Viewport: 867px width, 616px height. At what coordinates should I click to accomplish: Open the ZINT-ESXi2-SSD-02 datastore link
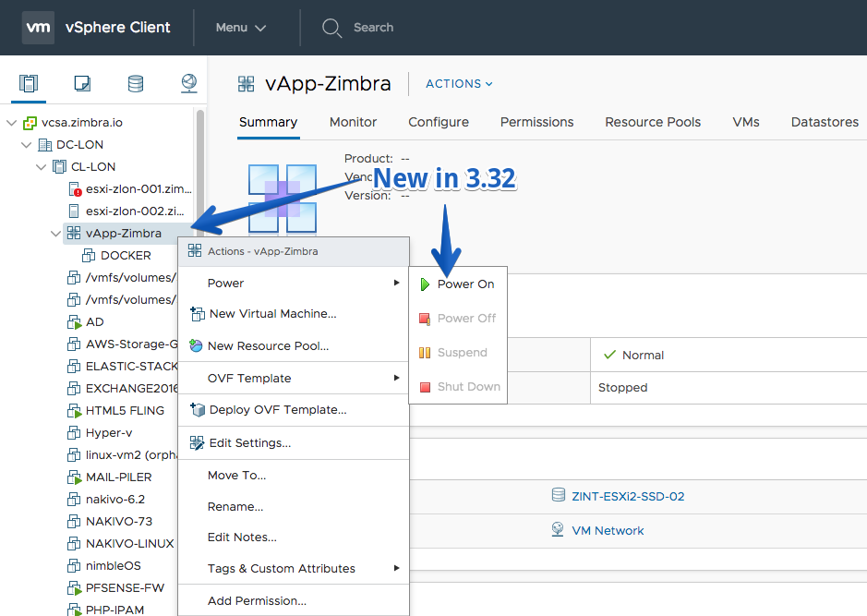(x=628, y=497)
